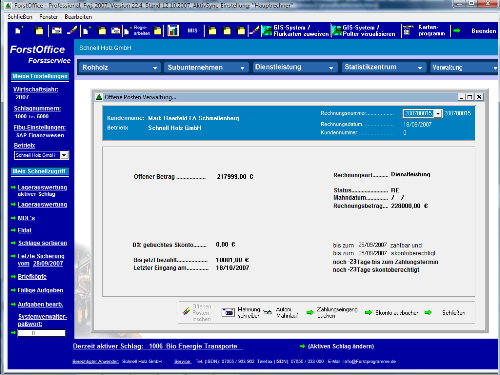The width and height of the screenshot is (500, 375).
Task: Click (Aktiven Schlag ändern) link
Action: (x=341, y=346)
